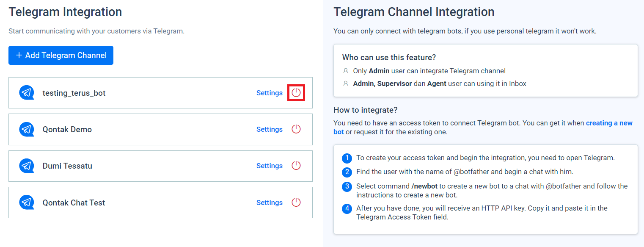The width and height of the screenshot is (644, 247).
Task: Click the step 4 numbered badge icon
Action: pyautogui.click(x=347, y=208)
